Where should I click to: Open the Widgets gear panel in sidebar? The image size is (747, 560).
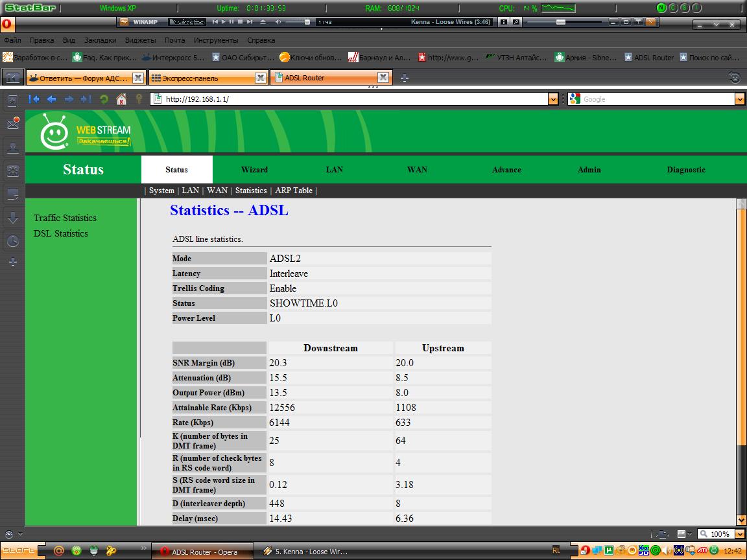point(12,171)
